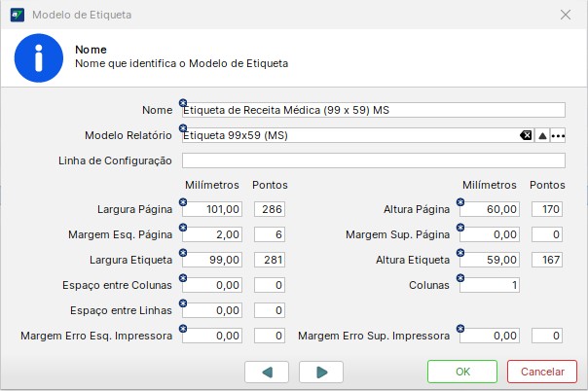Screen dimensions: 588x391
Task: Click the Margem Erro Sup. Impressora label
Action: click(x=374, y=336)
